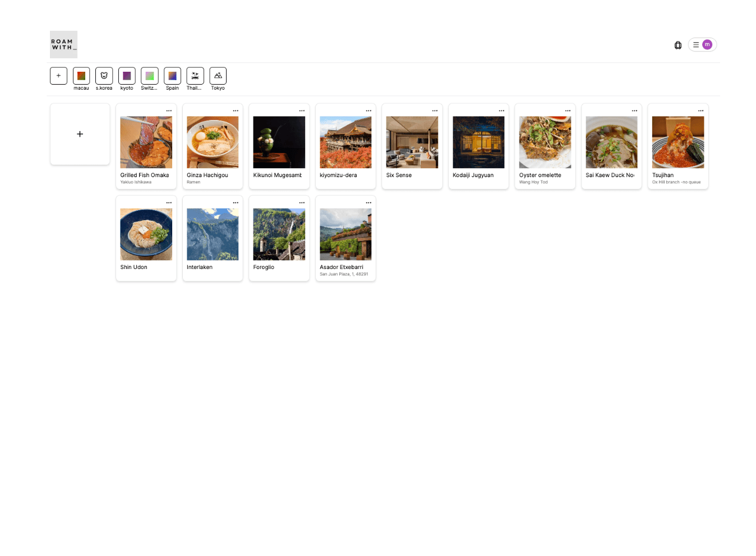Open options menu for Tsujihan card

click(x=700, y=111)
